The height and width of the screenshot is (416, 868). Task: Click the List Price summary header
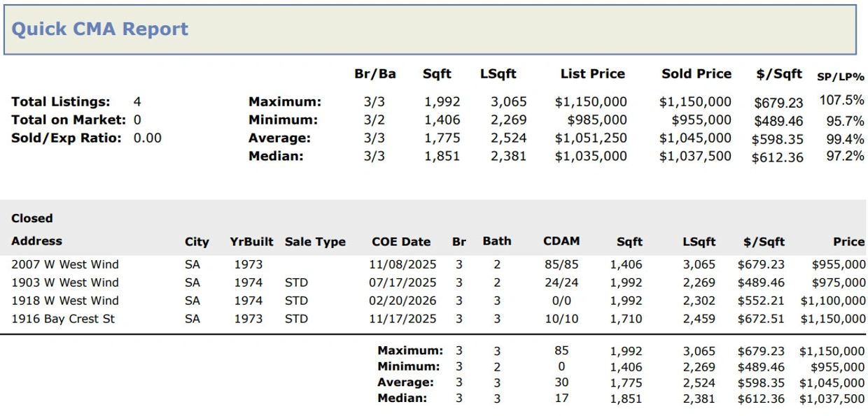pyautogui.click(x=592, y=74)
